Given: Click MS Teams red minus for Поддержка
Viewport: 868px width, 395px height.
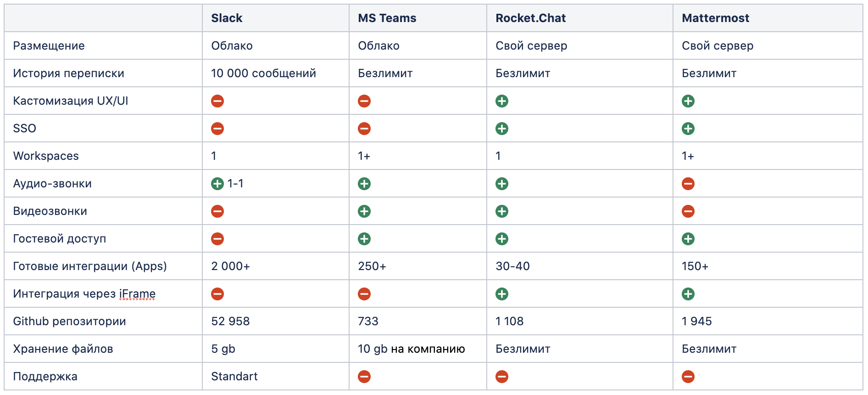Looking at the screenshot, I should coord(364,377).
